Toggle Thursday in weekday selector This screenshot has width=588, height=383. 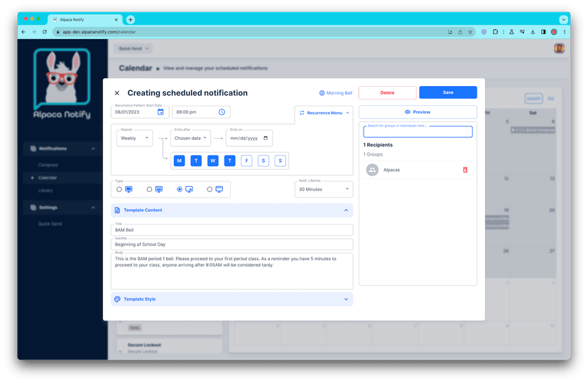(x=230, y=161)
